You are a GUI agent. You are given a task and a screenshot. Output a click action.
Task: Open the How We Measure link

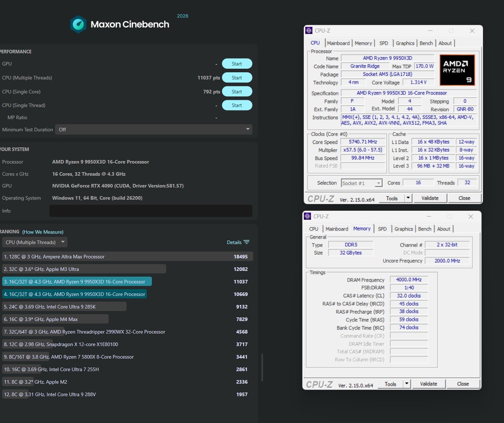[x=43, y=232]
